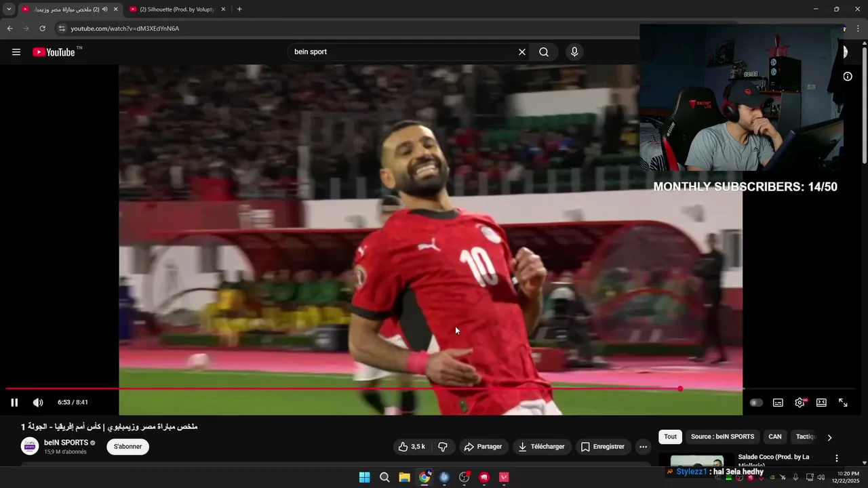868x488 pixels.
Task: Open the site info icon in address bar
Action: pos(61,28)
